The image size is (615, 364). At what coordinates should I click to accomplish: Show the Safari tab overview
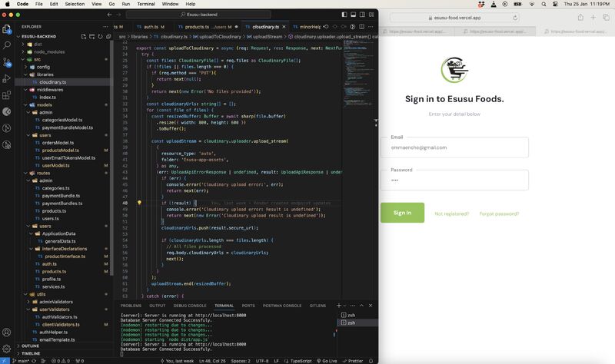click(x=606, y=17)
